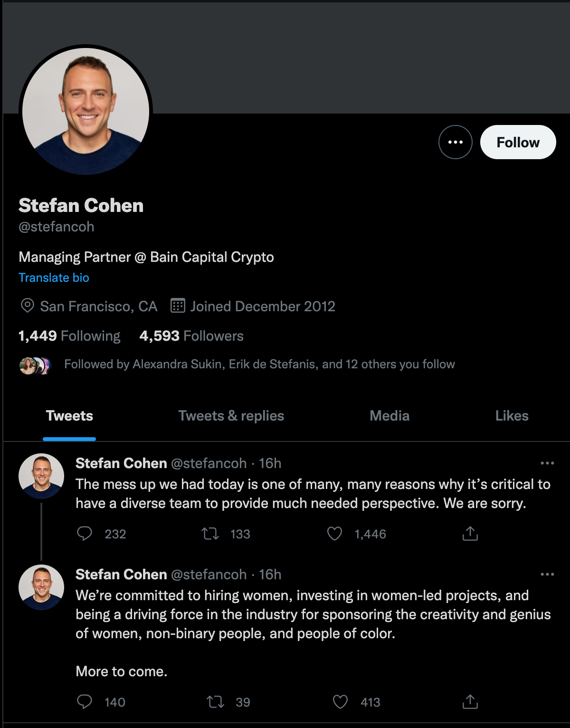Screen dimensions: 570x728
Task: View followers you know list
Action: point(259,364)
